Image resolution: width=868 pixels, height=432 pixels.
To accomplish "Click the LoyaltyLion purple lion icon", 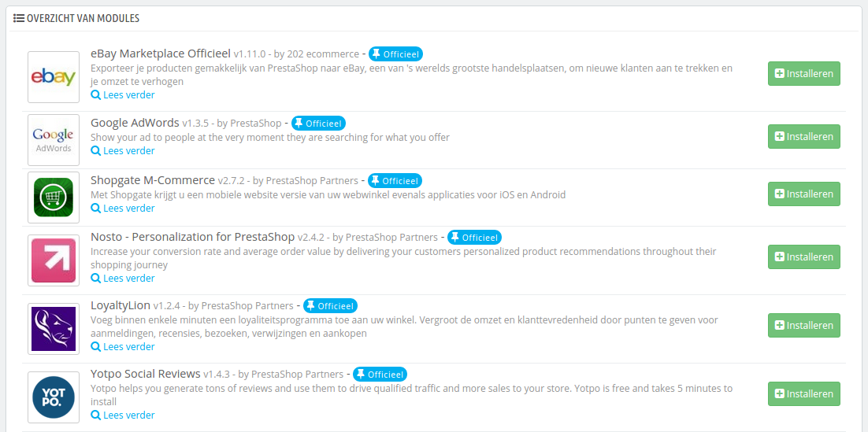I will tap(54, 329).
